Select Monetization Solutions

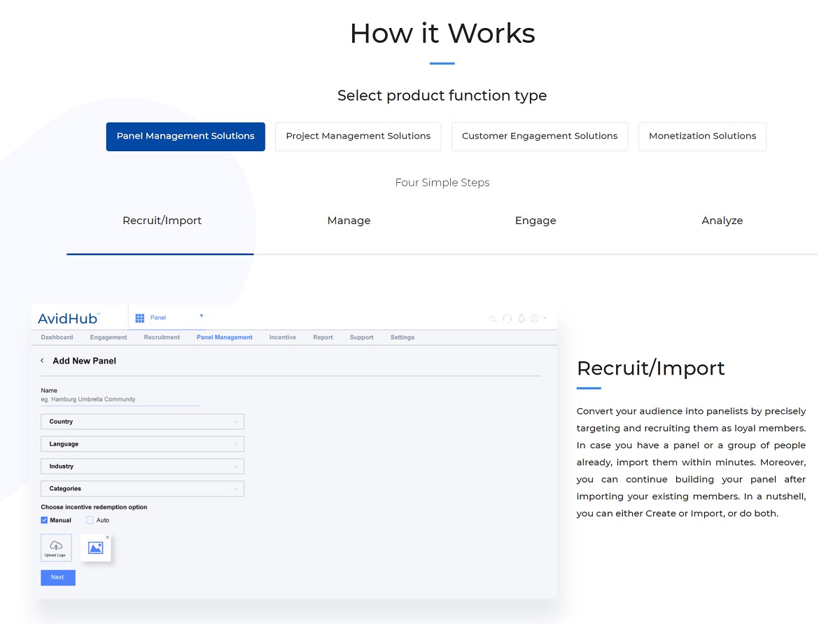pyautogui.click(x=702, y=136)
